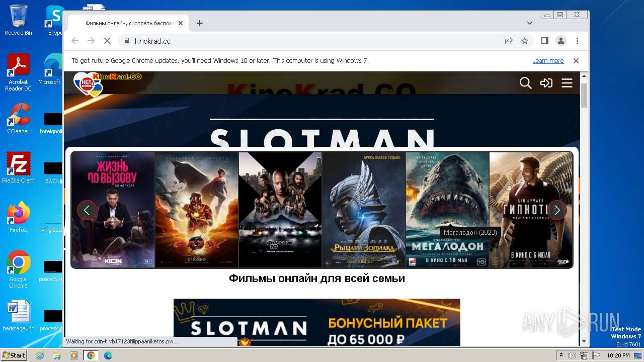
Task: Select the Фильмы онлайн browser tab
Action: tap(128, 23)
